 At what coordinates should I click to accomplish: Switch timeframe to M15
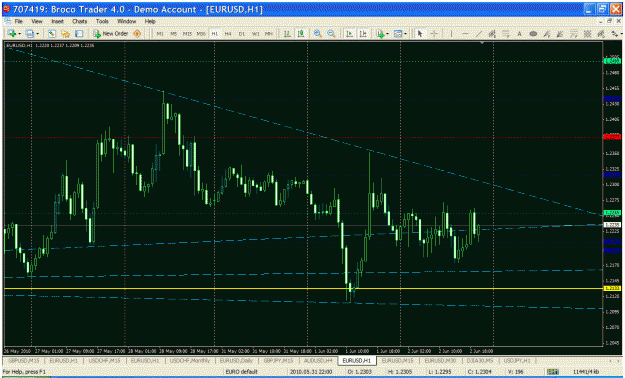pyautogui.click(x=187, y=34)
